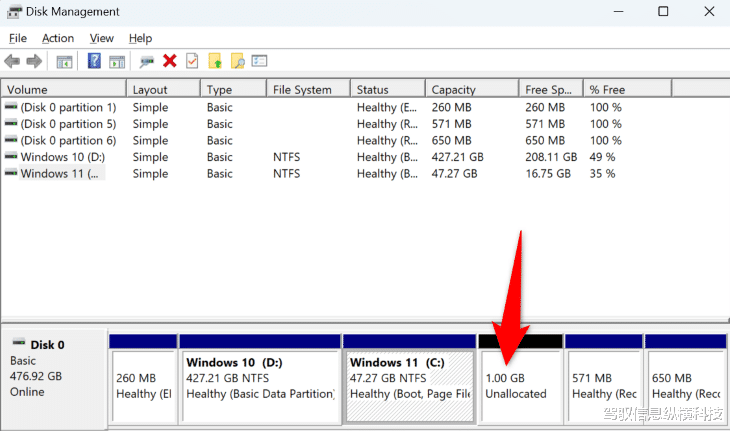730x431 pixels.
Task: Open the Action menu
Action: (x=58, y=38)
